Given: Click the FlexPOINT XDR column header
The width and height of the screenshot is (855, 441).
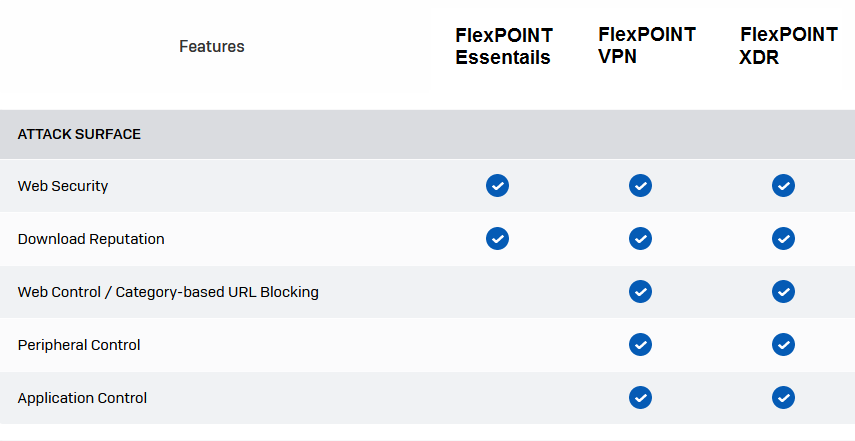Looking at the screenshot, I should tap(788, 45).
